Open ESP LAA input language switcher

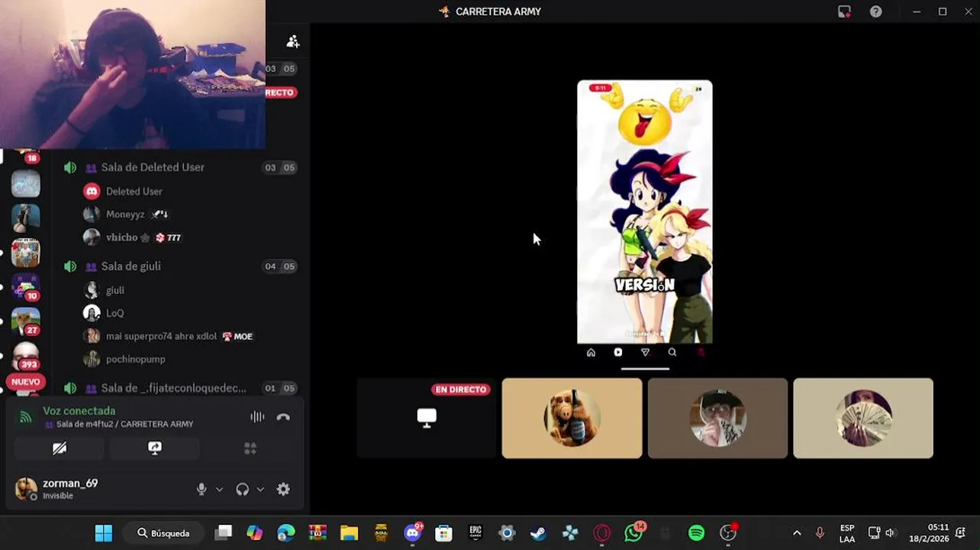point(847,533)
